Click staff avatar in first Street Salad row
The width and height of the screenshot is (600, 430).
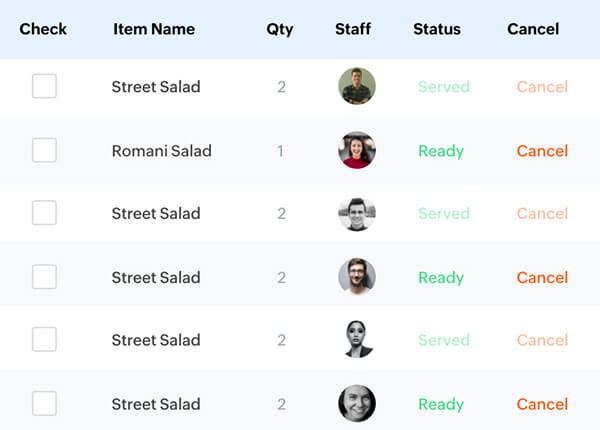pyautogui.click(x=357, y=87)
